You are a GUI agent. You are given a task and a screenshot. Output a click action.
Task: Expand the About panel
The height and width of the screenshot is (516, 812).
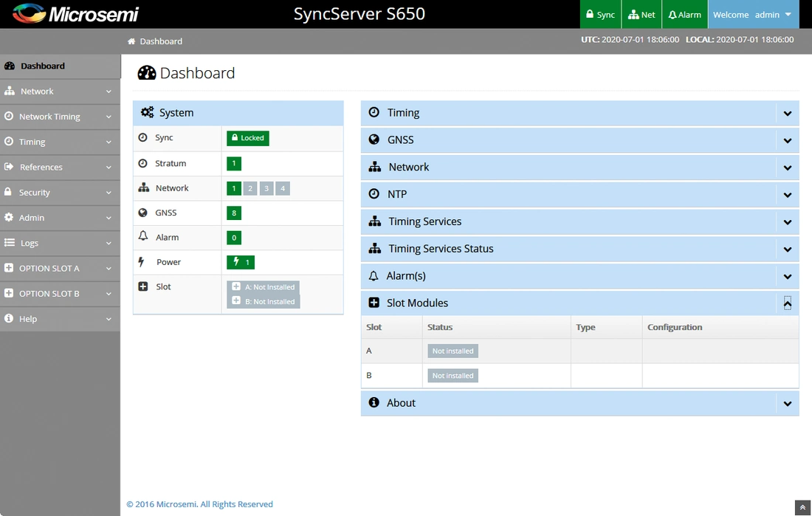(x=787, y=404)
